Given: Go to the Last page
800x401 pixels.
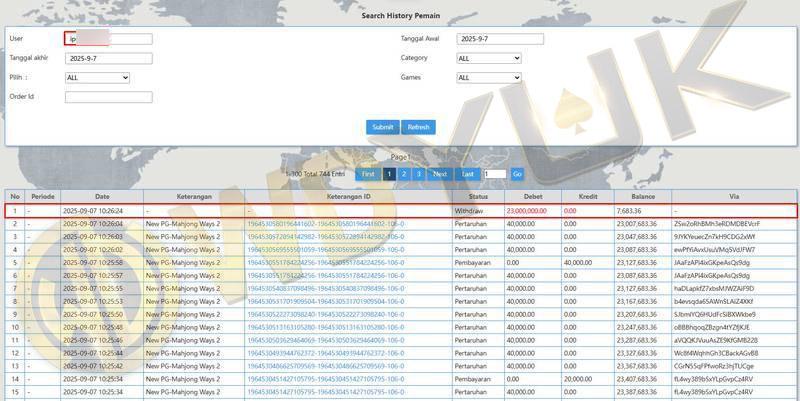Looking at the screenshot, I should point(467,174).
